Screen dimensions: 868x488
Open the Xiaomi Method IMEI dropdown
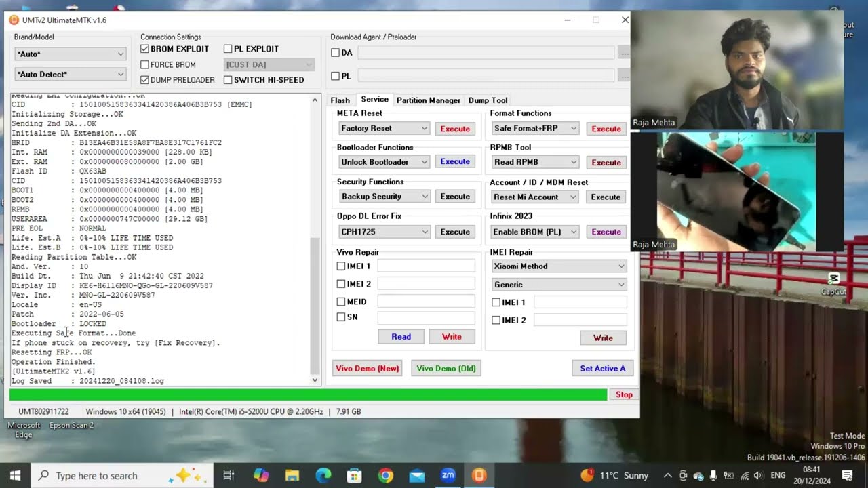pyautogui.click(x=559, y=266)
